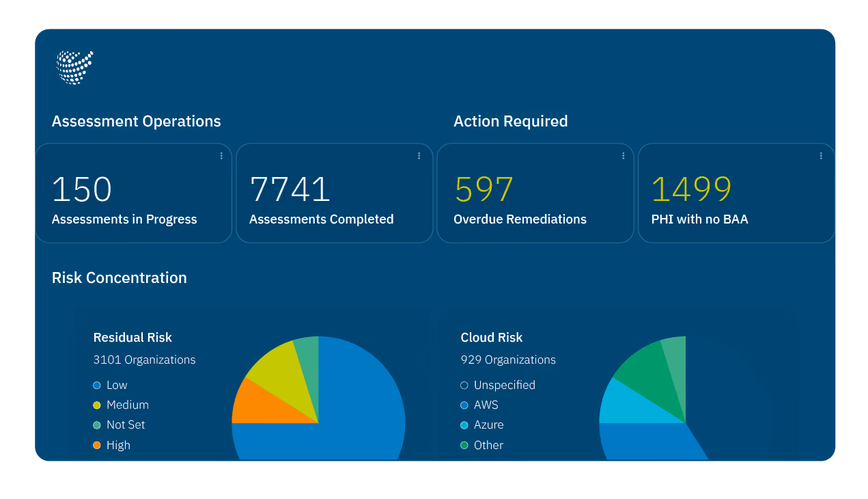Viewport: 868px width, 499px height.
Task: Toggle the High legend item
Action: (x=112, y=445)
